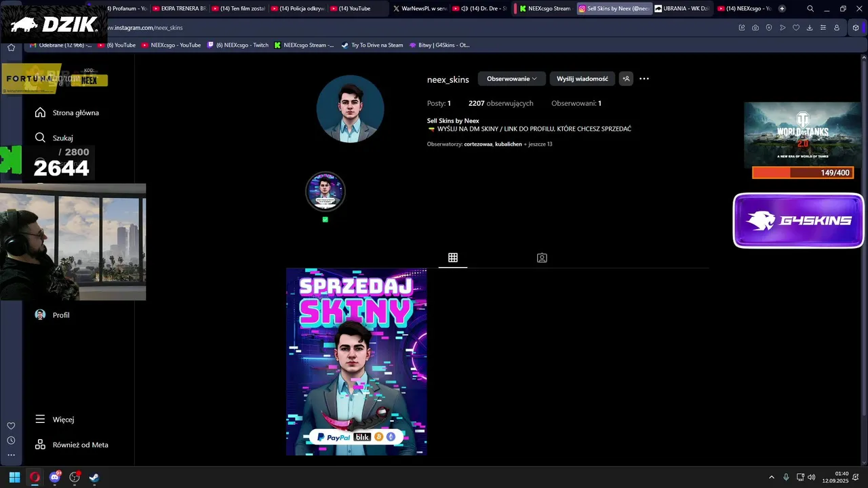868x488 pixels.
Task: Open Discord from taskbar
Action: tap(55, 477)
